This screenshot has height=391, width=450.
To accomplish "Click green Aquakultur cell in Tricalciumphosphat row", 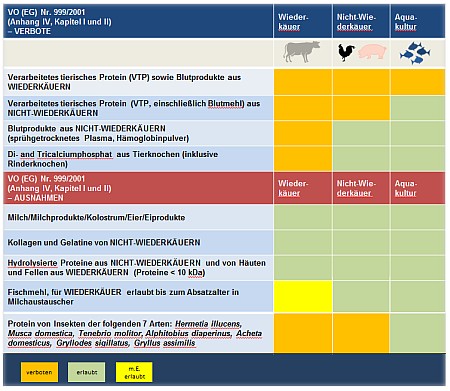I will pyautogui.click(x=417, y=159).
